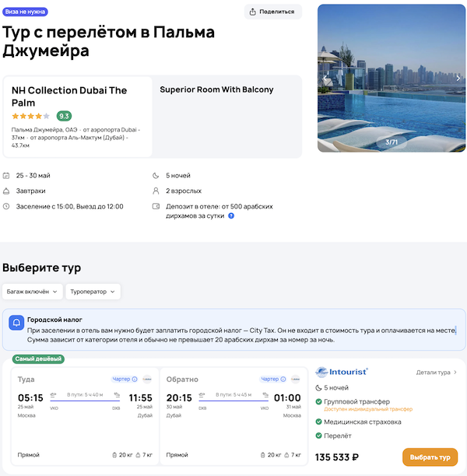Select the Superior Room With Balcony tab
467x476 pixels.
coord(217,89)
